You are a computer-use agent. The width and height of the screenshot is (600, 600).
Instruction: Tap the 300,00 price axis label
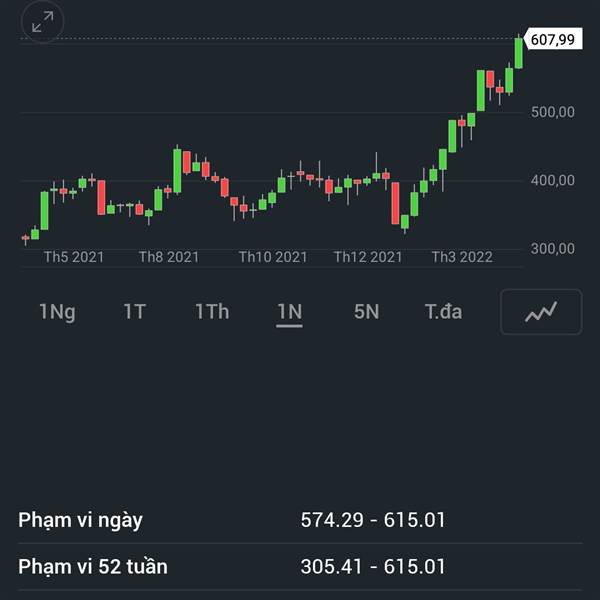(553, 249)
